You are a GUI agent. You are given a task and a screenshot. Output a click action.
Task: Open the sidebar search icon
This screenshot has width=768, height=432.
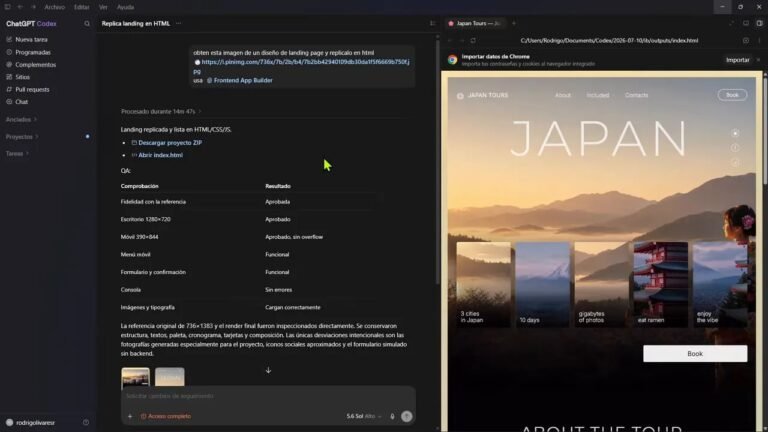[x=87, y=24]
